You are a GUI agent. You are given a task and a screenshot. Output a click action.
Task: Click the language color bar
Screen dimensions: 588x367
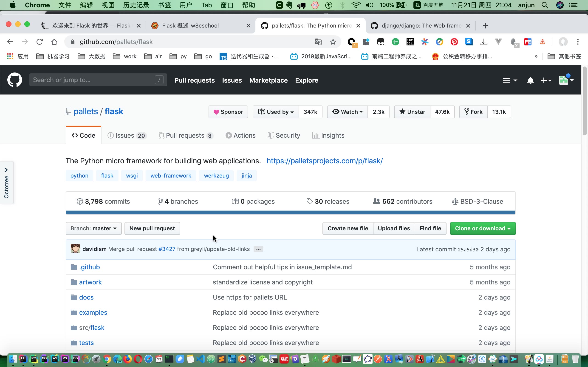(290, 213)
